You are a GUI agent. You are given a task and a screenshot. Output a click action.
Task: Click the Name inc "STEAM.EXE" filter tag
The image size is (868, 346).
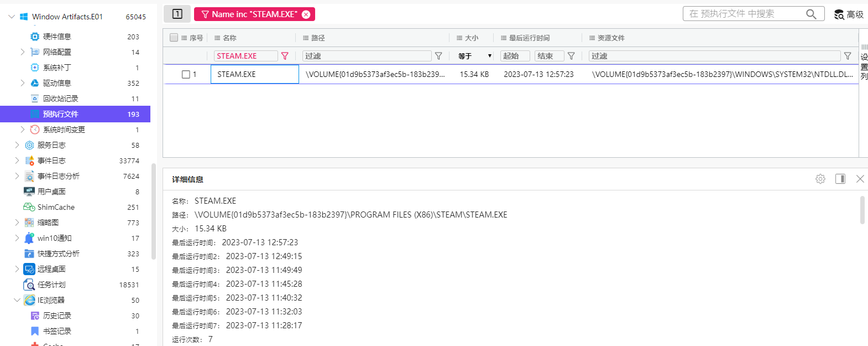(x=254, y=14)
